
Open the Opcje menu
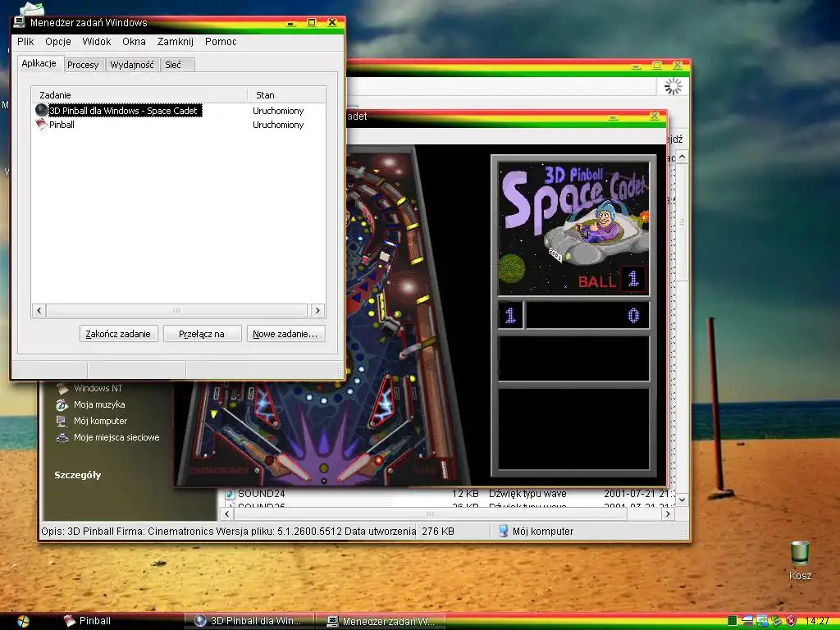point(58,42)
